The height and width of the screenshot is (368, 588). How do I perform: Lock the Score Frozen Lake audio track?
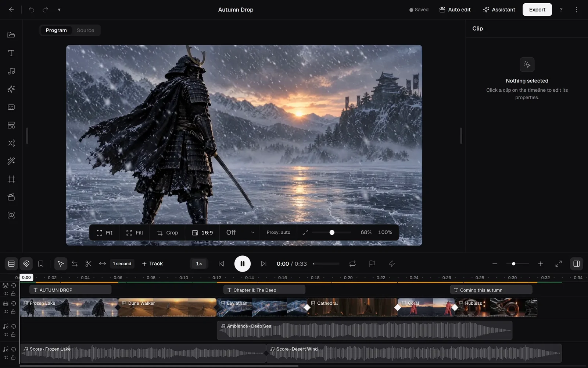(13, 357)
